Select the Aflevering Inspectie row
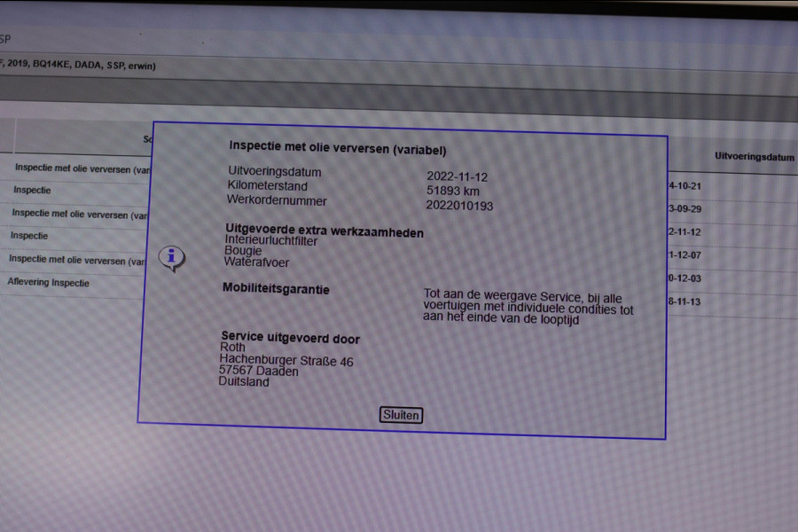The image size is (798, 532). pos(49,283)
